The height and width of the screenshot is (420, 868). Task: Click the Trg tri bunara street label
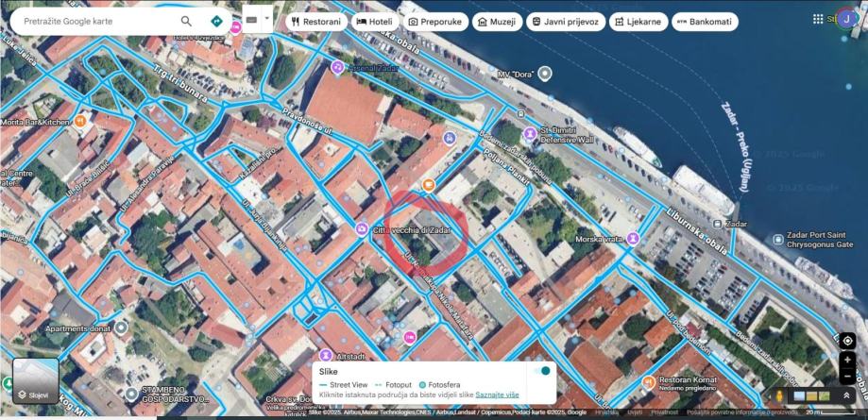[x=179, y=83]
